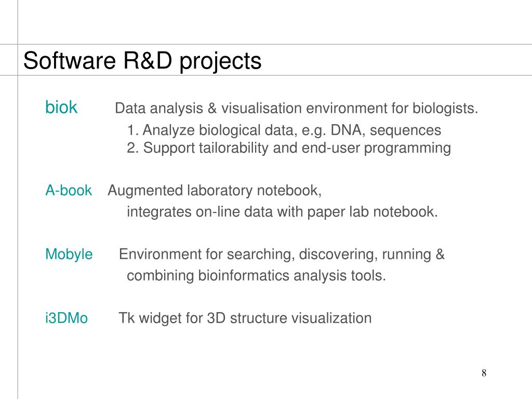Click the biok description about biologists
Screen dimensions: 532x399
click(296, 109)
